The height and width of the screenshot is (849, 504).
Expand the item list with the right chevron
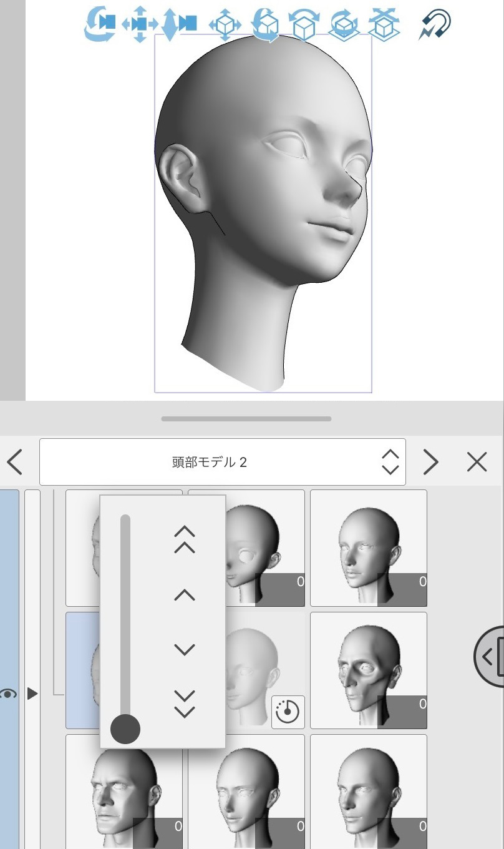point(430,461)
